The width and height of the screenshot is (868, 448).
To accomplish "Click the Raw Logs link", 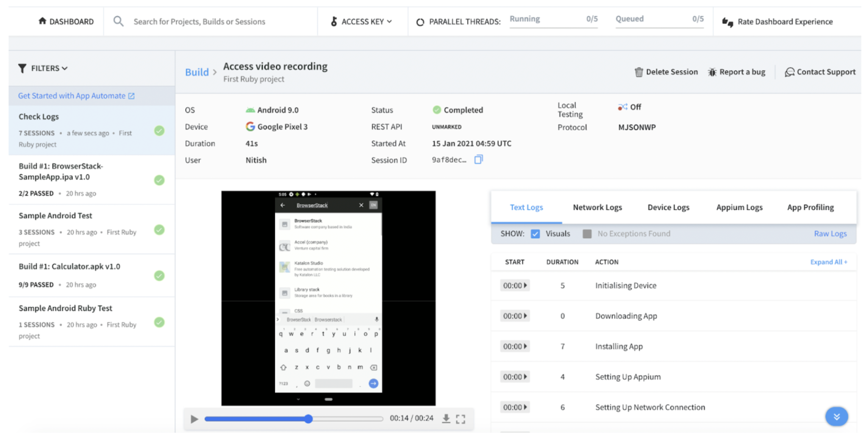I will tap(830, 234).
